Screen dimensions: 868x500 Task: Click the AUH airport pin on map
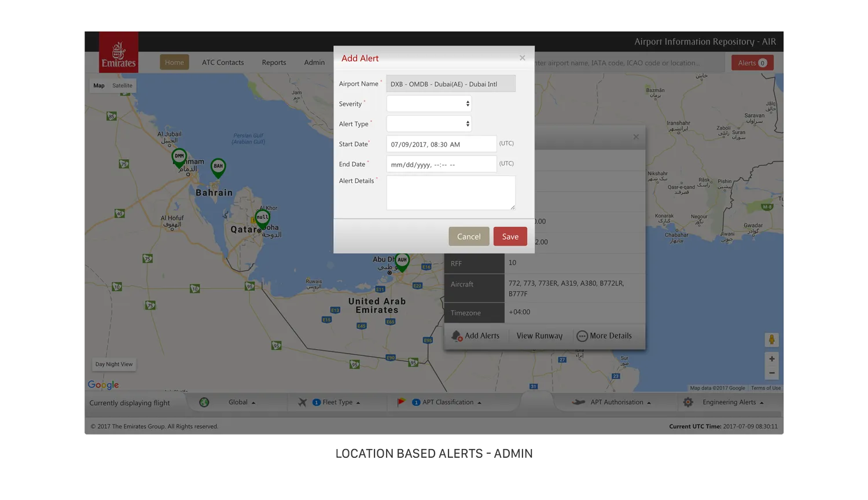402,261
